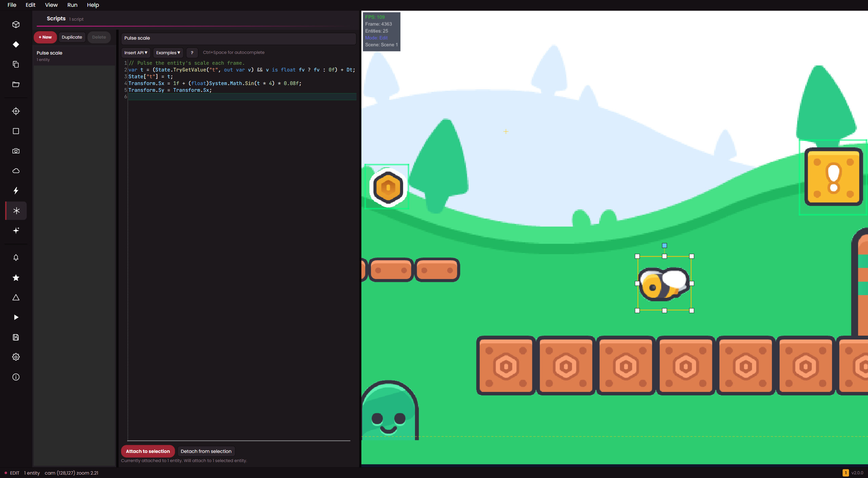868x478 pixels.
Task: Open the settings gear sidebar icon
Action: coord(16,357)
